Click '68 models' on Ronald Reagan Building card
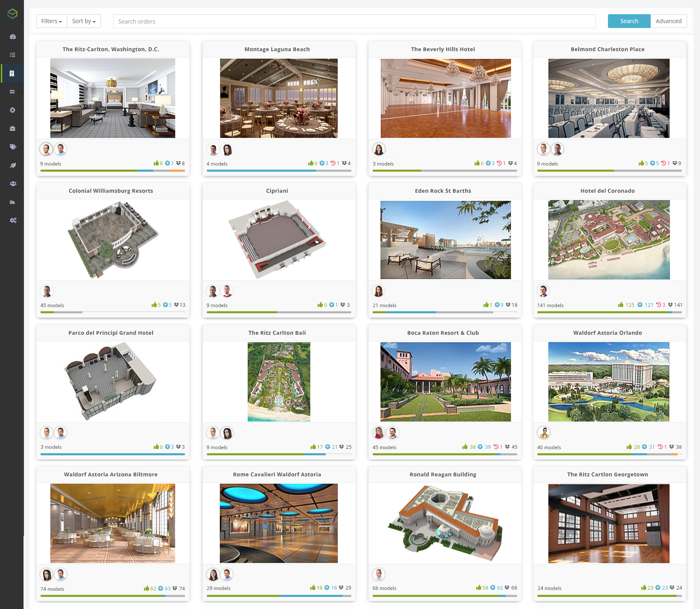Viewport: 700px width, 609px height. coord(384,588)
